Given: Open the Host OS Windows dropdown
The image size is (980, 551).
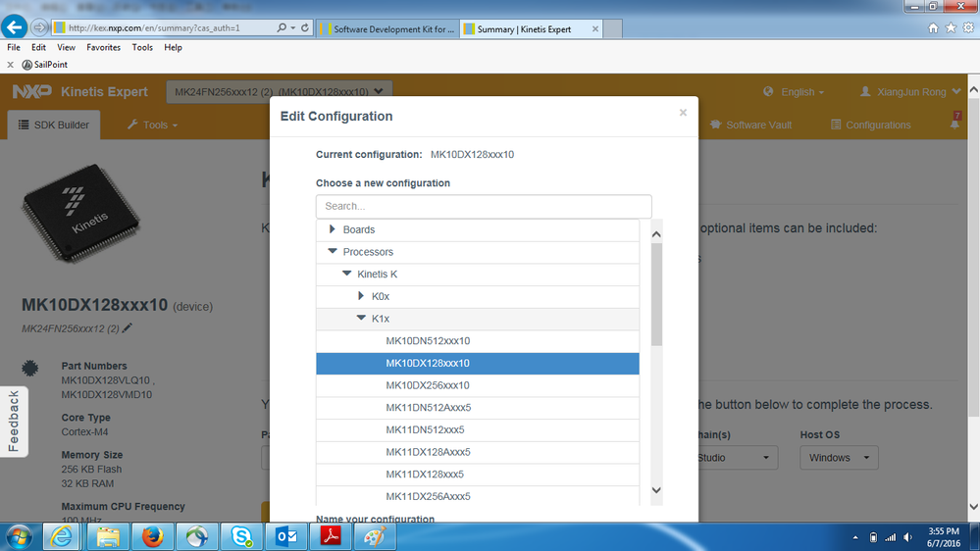Looking at the screenshot, I should click(x=839, y=457).
